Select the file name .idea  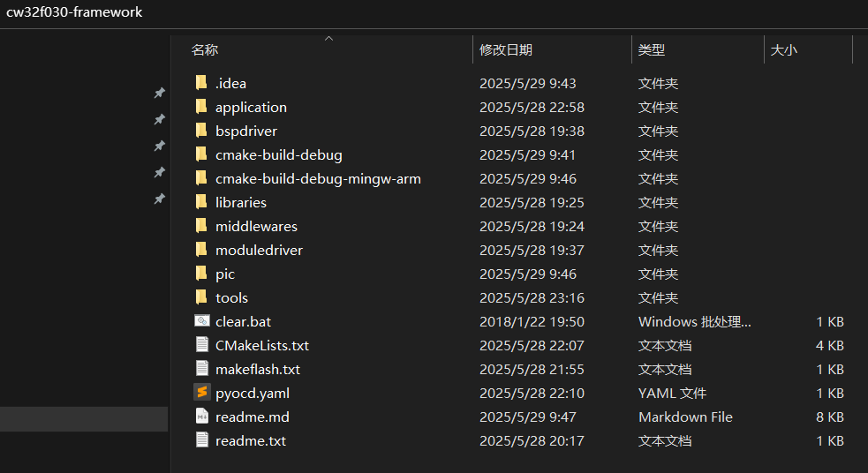(x=230, y=84)
